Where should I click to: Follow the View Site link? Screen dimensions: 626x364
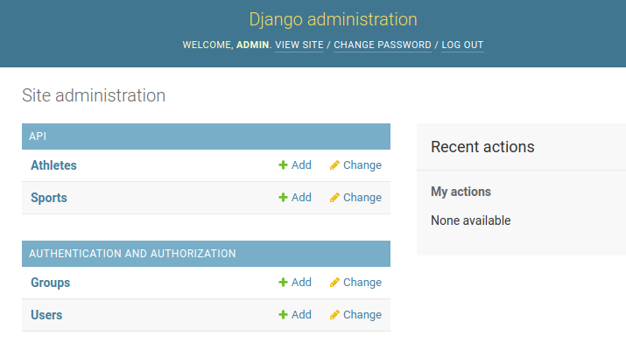point(299,45)
